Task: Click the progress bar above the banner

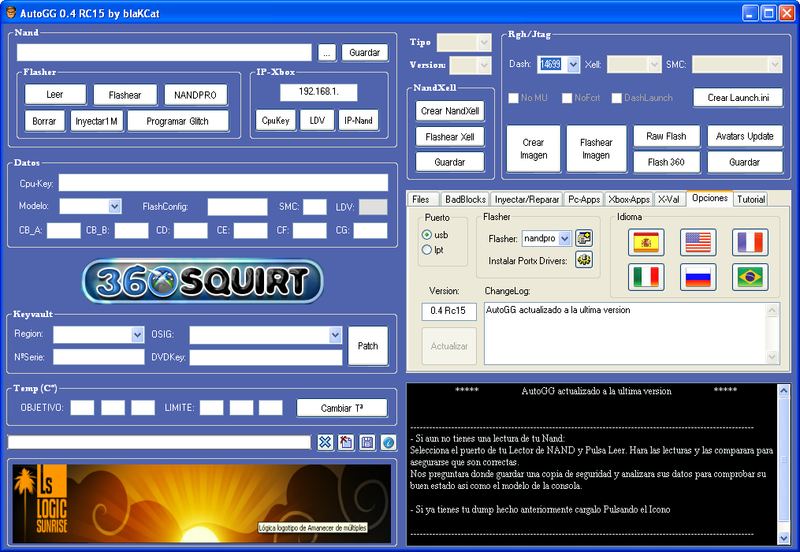Action: coord(159,442)
